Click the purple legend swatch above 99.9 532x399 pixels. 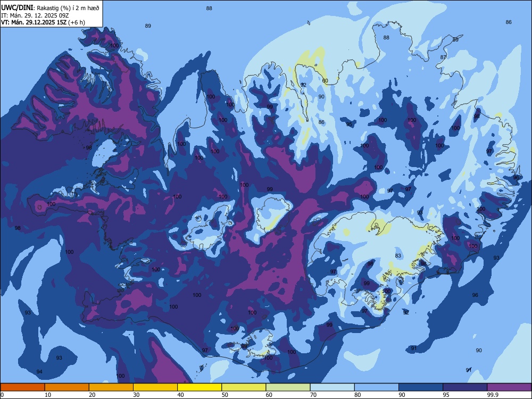click(x=509, y=387)
